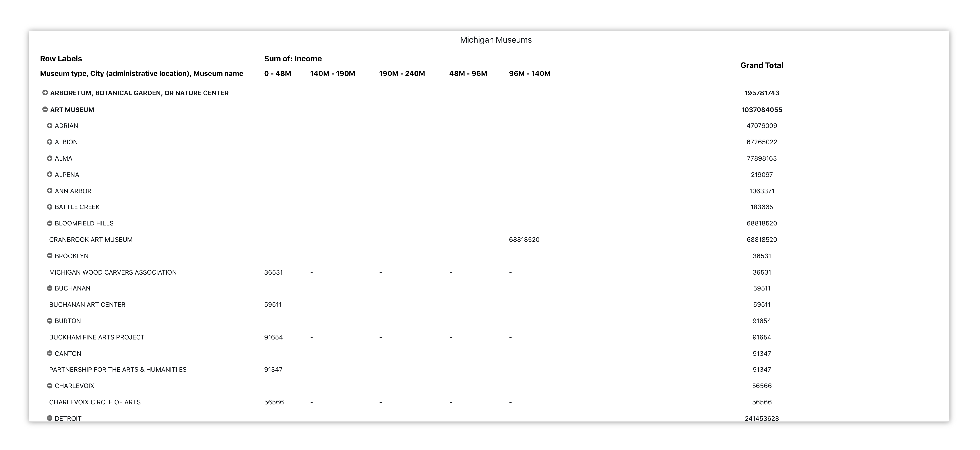Select the MICHIGAN WOOD CARVERS ASSOCIATION row label
The image size is (980, 450).
click(x=113, y=273)
